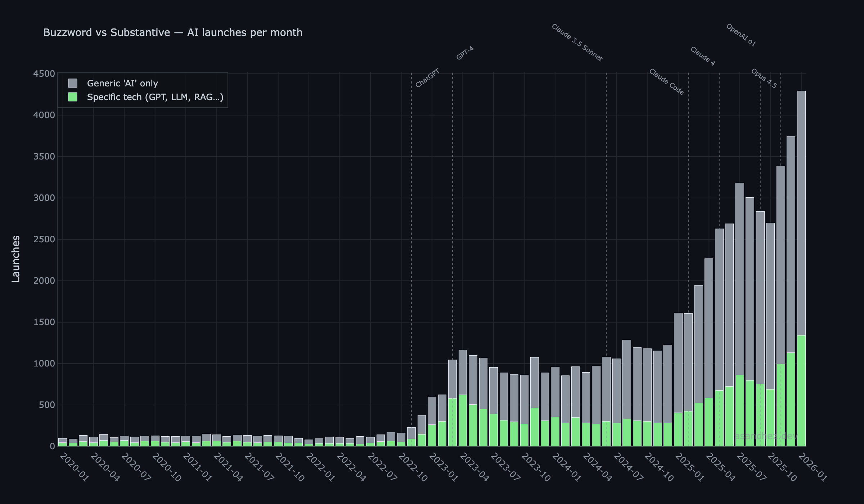Click the tallest gray bar at 2026-01

(801, 212)
